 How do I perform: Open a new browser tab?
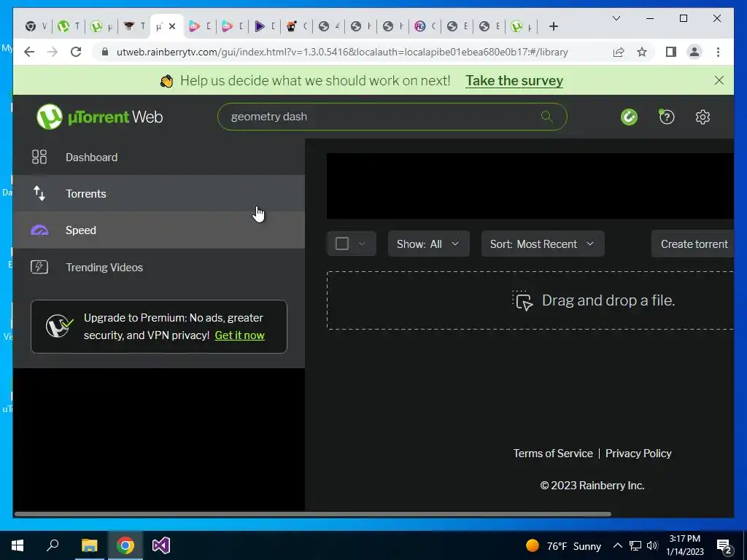pyautogui.click(x=553, y=26)
